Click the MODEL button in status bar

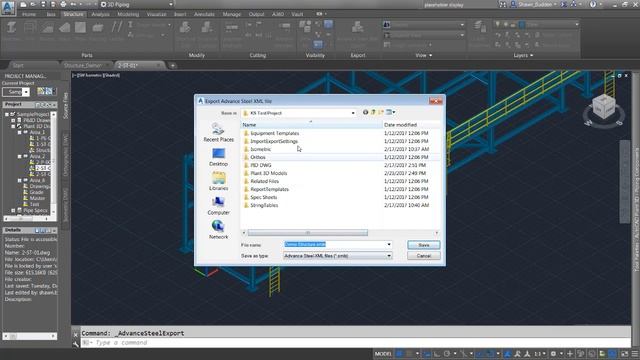383,354
